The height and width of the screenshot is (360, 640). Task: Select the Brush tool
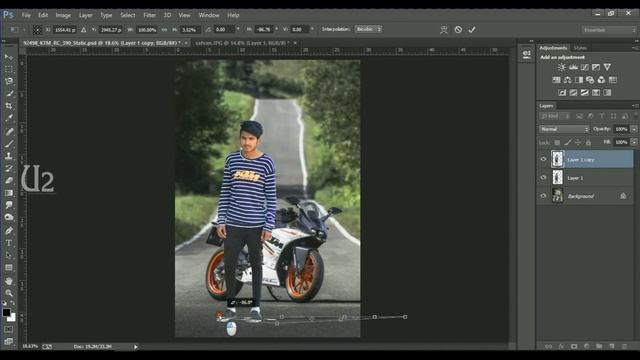coord(9,143)
